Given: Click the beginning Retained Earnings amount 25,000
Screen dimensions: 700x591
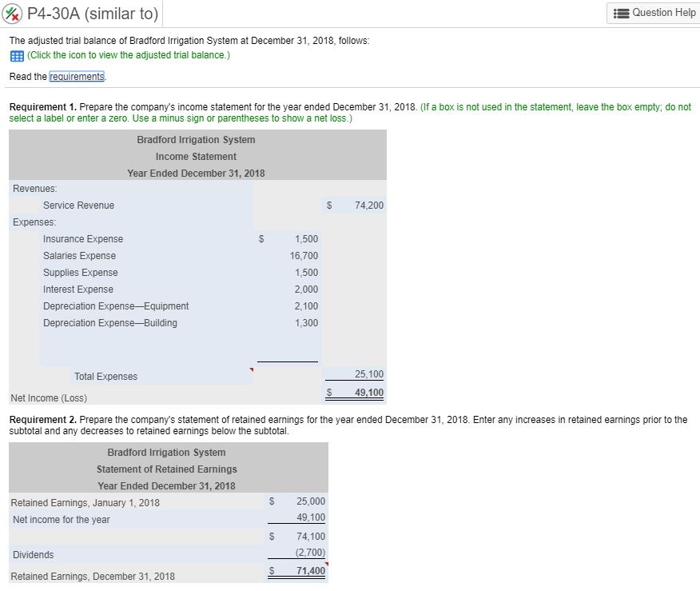Looking at the screenshot, I should 311,501.
